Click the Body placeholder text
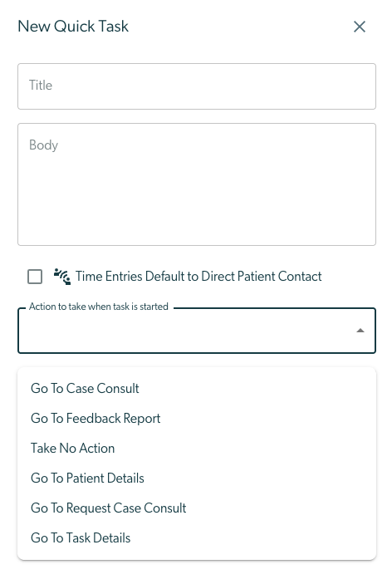This screenshot has height=579, width=392. [x=43, y=145]
